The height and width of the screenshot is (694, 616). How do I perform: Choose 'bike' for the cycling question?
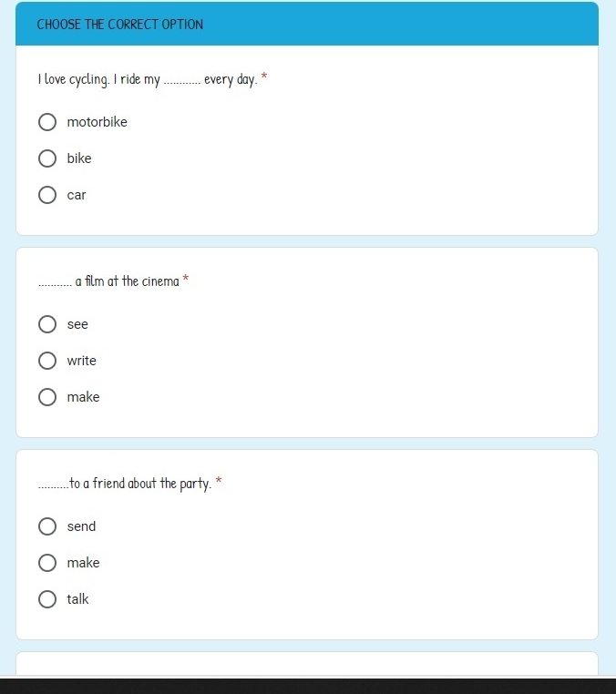pyautogui.click(x=47, y=158)
